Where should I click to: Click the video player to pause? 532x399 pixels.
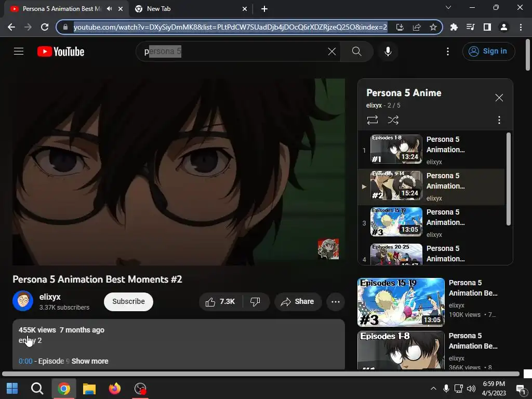179,171
